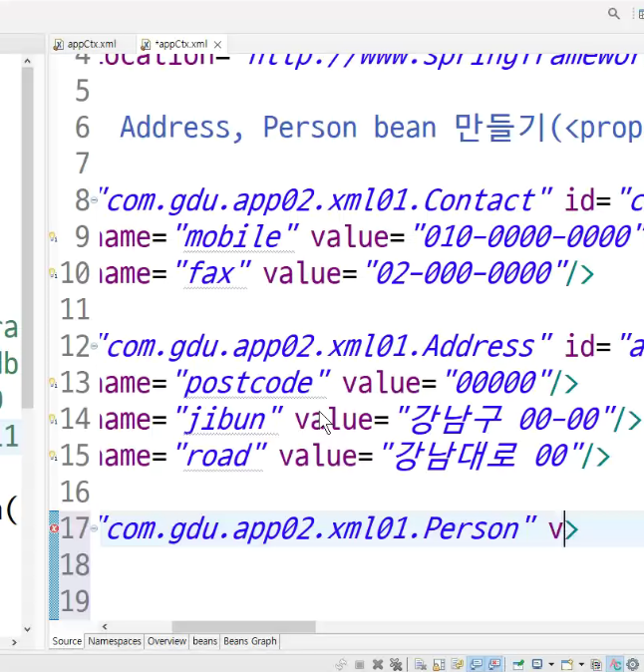Click the left panel scroll up arrow

[x=28, y=61]
